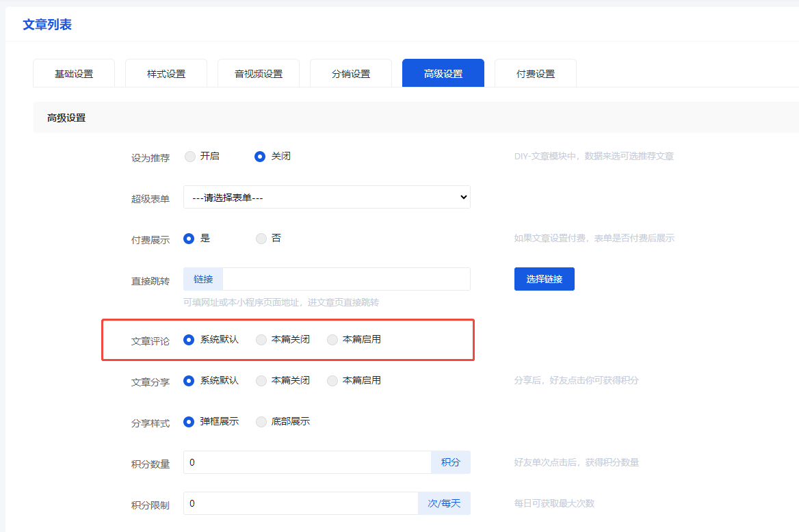Screen dimensions: 799x532
Task: Enable the 设为推荐 开启 radio option
Action: coord(190,157)
